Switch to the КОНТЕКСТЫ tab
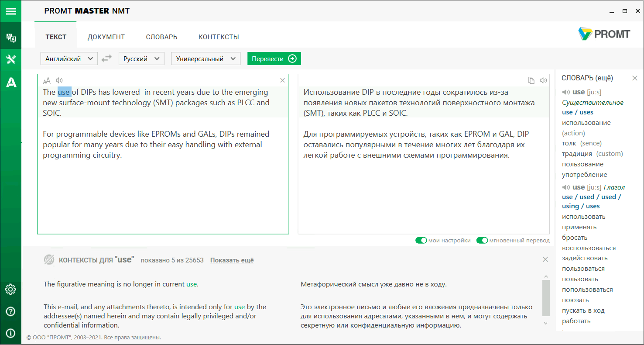The image size is (644, 345). pyautogui.click(x=219, y=37)
